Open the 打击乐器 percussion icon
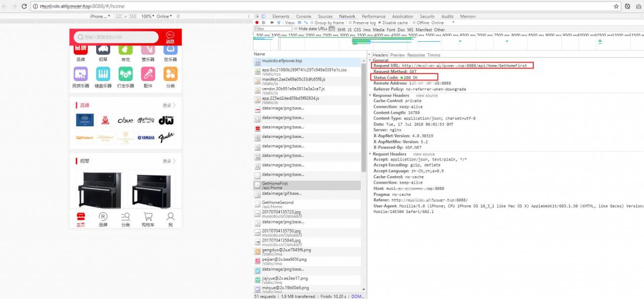Screen dimensions: 644x299 tap(126, 74)
